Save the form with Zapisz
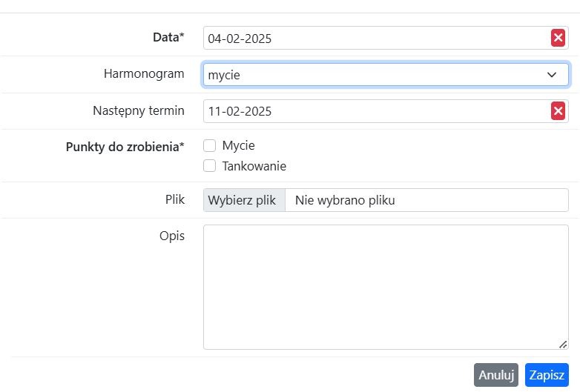Viewport: 580px width, 392px height. pos(547,375)
